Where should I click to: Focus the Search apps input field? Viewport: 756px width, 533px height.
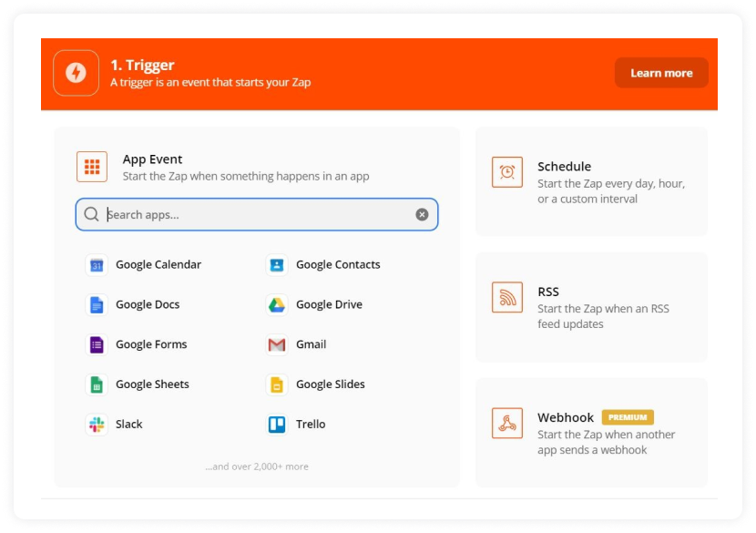click(x=257, y=214)
